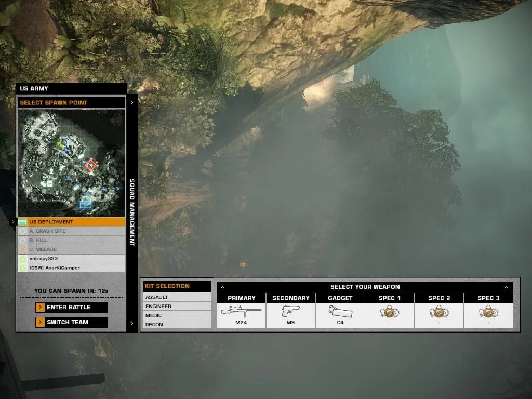Select the C4 gadget icon

click(x=340, y=311)
